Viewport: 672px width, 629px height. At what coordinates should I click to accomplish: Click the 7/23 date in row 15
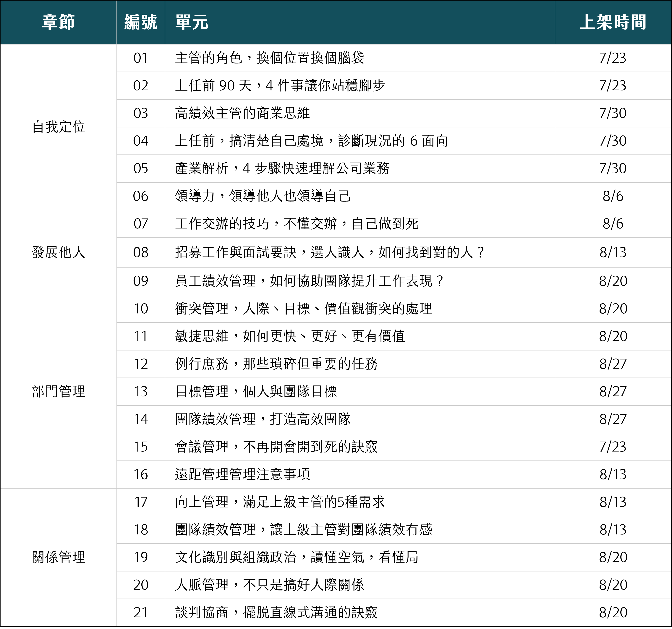point(613,447)
